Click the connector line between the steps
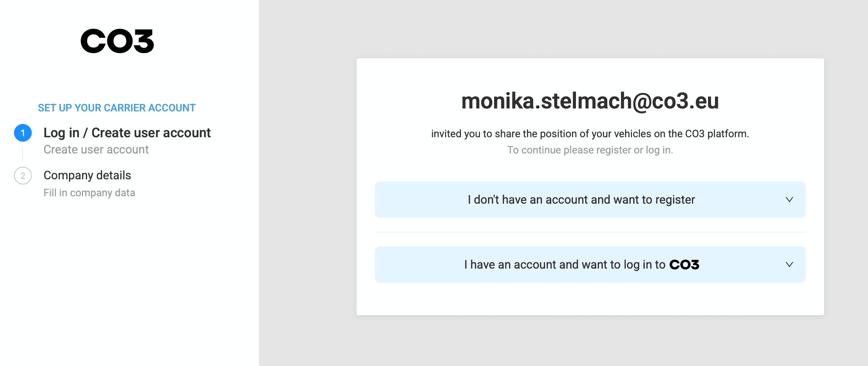 pos(22,154)
